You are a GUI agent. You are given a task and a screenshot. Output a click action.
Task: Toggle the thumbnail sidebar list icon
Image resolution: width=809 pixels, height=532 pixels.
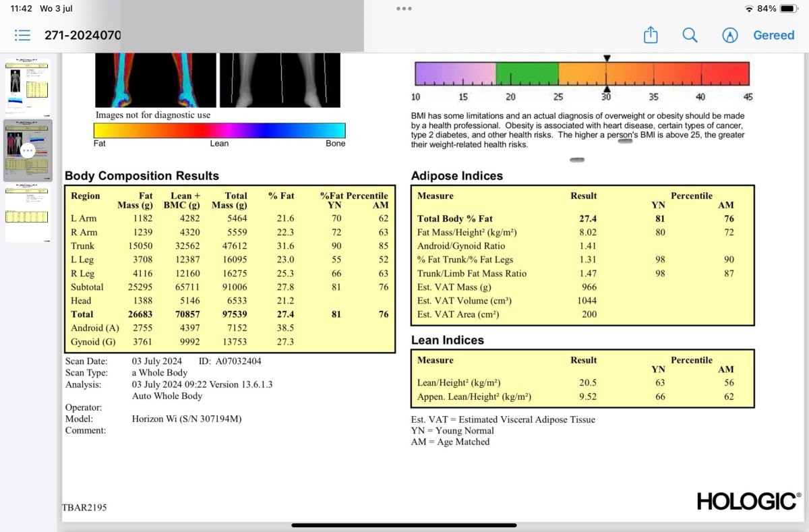tap(22, 35)
